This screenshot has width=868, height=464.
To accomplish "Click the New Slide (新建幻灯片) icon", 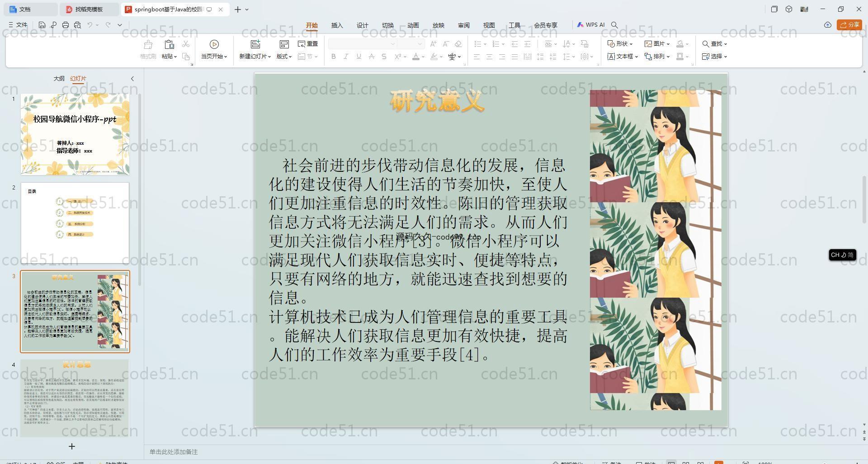I will click(255, 44).
